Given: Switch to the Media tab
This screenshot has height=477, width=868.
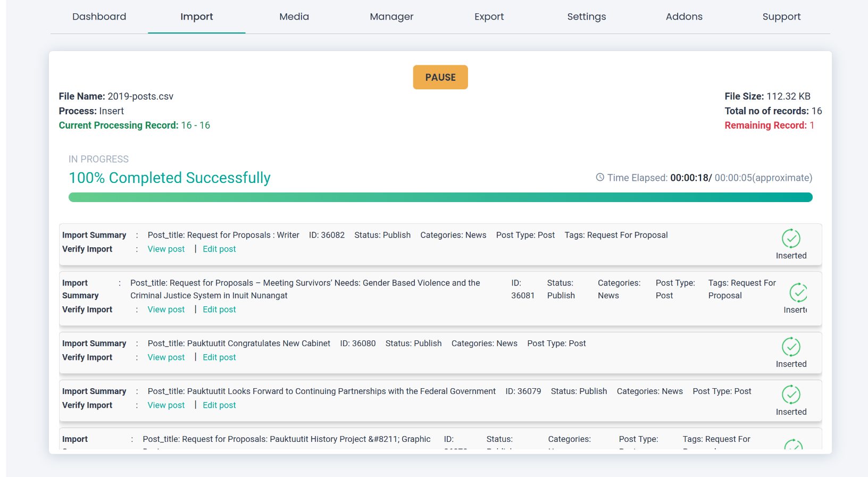Looking at the screenshot, I should [x=294, y=16].
